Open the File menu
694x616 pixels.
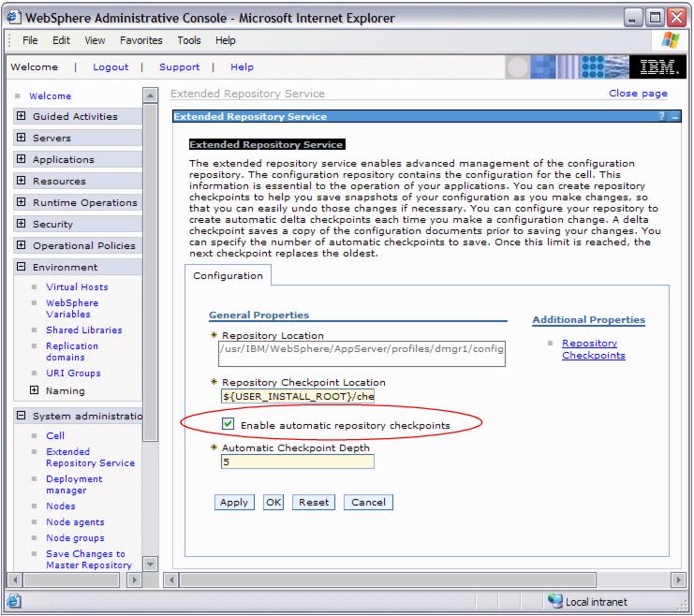click(x=30, y=40)
